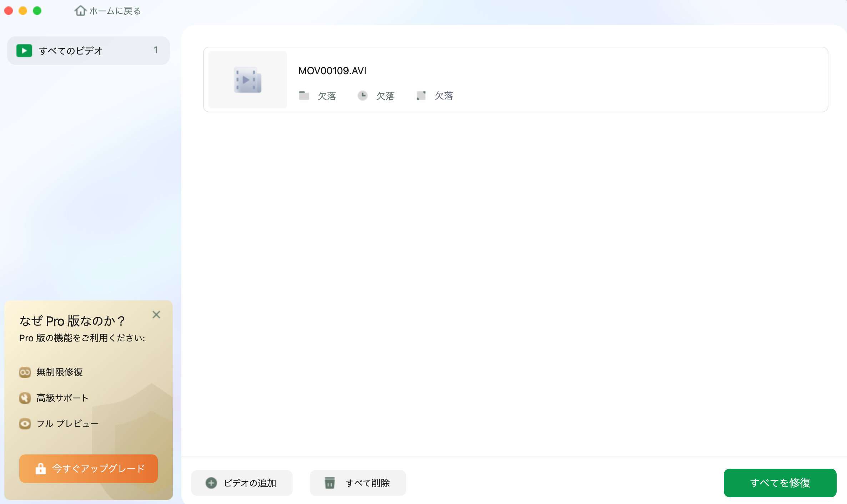Image resolution: width=847 pixels, height=504 pixels.
Task: Click the eye フル プレビュー icon
Action: click(25, 424)
